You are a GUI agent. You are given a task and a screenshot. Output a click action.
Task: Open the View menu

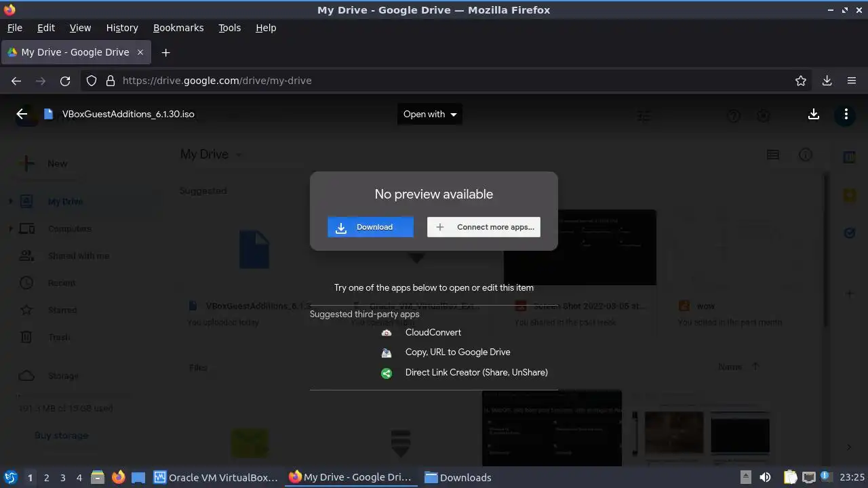click(80, 28)
